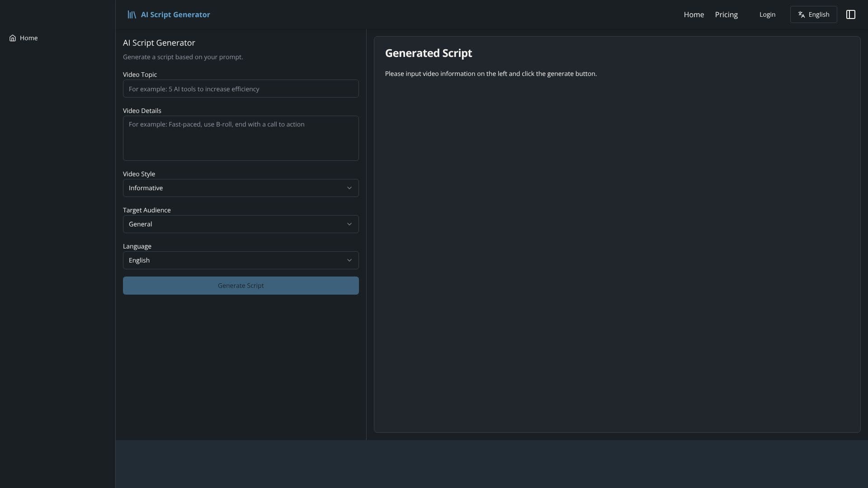
Task: Click the panel title 'AI Script Generator'
Action: (159, 43)
